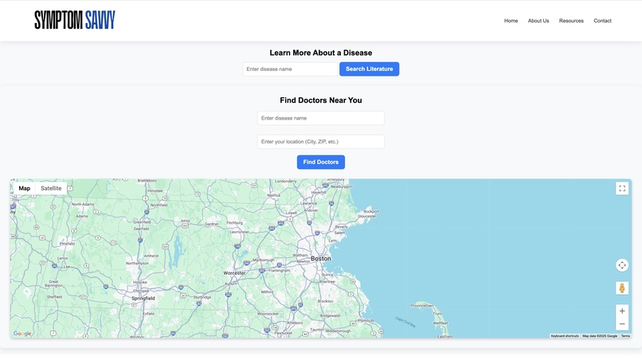This screenshot has width=642, height=364.
Task: Zoom out on the map
Action: (622, 324)
